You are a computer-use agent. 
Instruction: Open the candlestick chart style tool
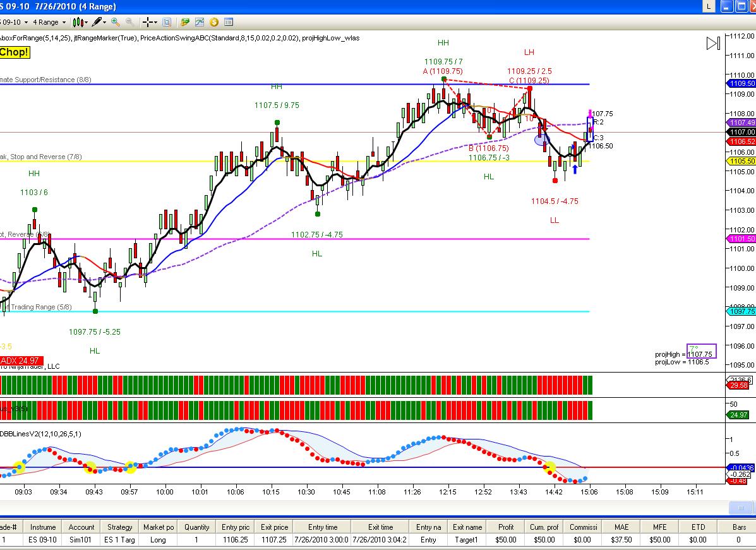[x=78, y=22]
